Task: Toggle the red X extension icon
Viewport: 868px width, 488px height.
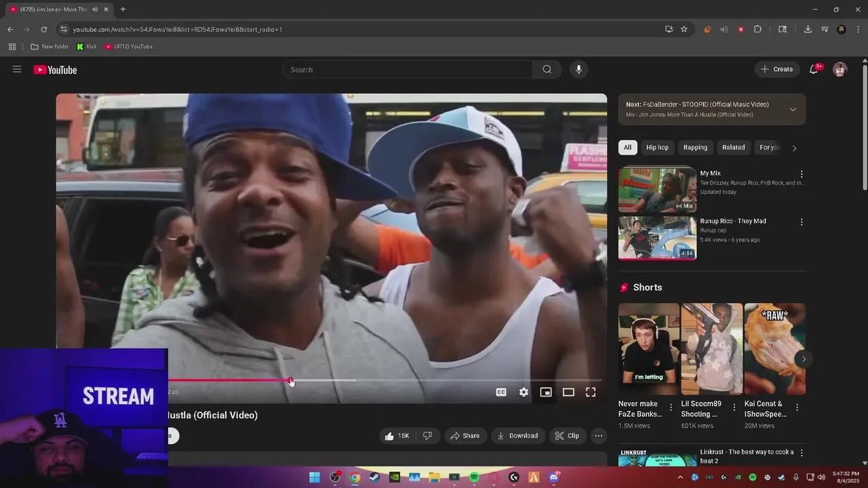Action: 741,29
